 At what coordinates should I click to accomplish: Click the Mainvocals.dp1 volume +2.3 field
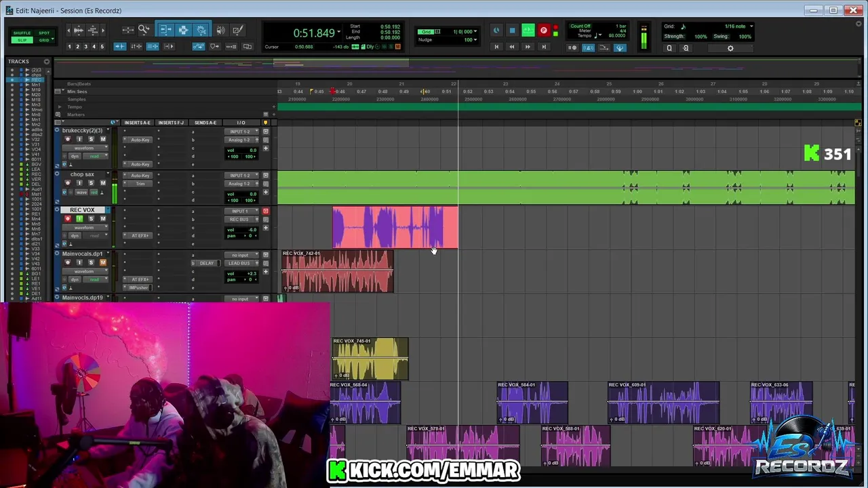(242, 273)
